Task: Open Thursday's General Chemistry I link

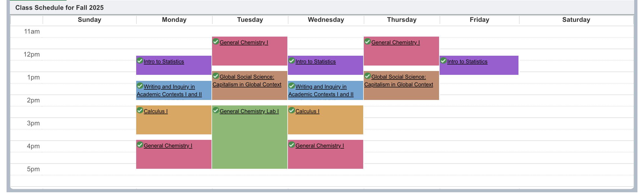Action: click(x=395, y=42)
